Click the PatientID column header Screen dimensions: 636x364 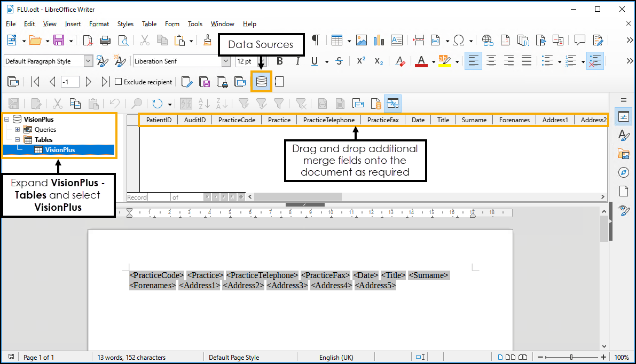[159, 120]
